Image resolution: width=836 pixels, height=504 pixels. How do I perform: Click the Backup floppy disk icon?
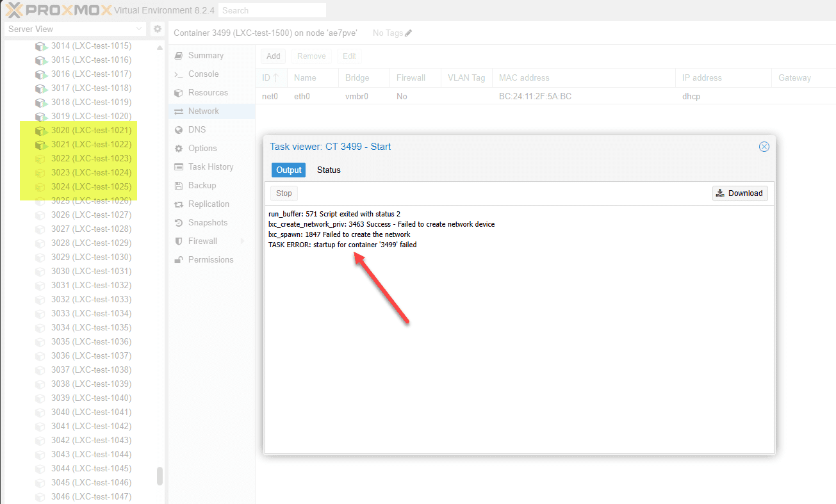[179, 186]
